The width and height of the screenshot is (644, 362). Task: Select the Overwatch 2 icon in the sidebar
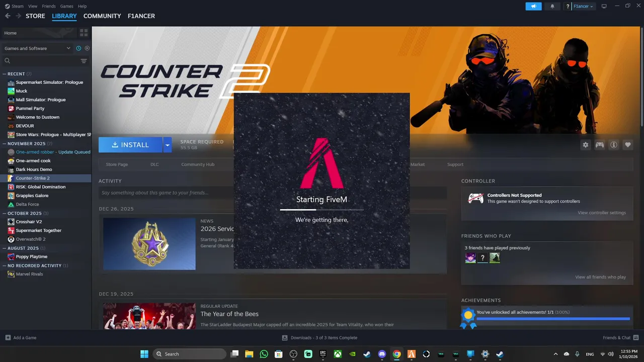click(x=11, y=239)
